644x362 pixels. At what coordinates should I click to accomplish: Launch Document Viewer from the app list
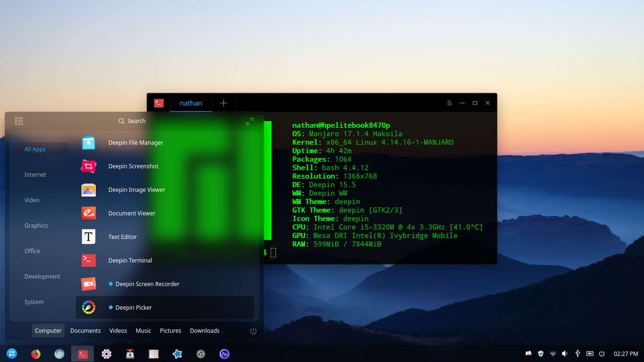tap(165, 213)
